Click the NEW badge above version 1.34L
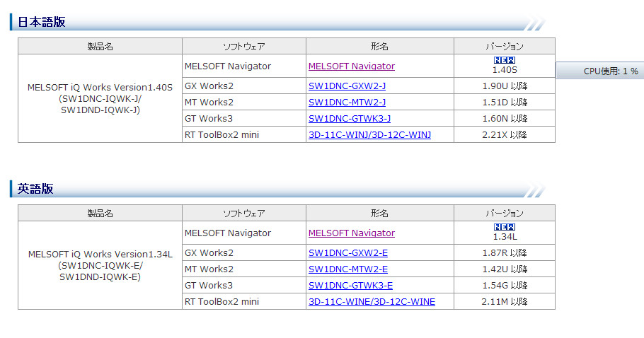This screenshot has height=338, width=644. coord(504,227)
